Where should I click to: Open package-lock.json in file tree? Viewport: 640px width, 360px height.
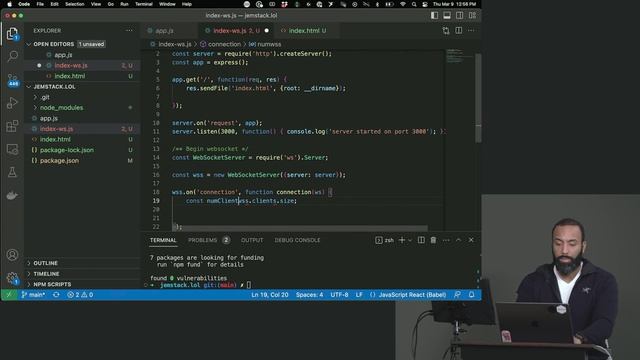tap(82, 150)
